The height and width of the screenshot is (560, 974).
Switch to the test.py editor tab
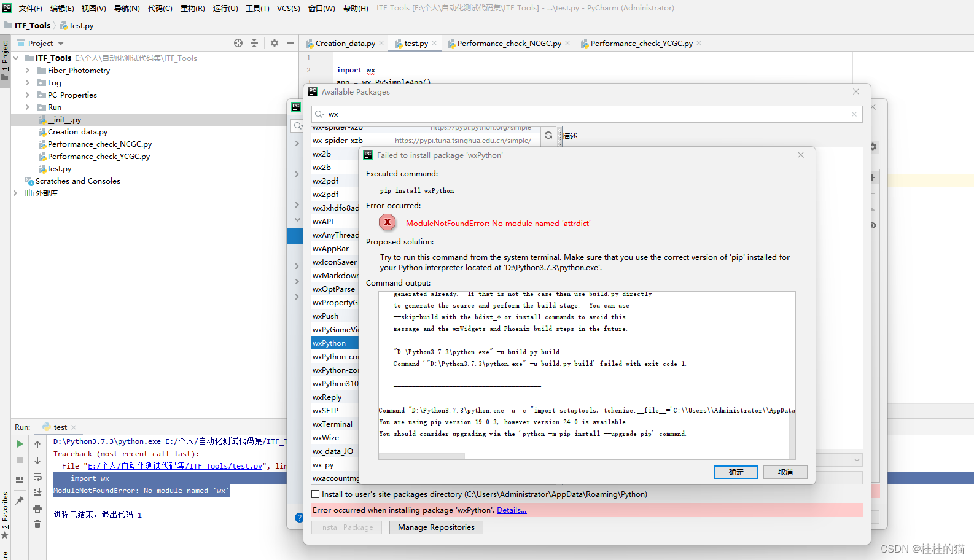point(416,43)
